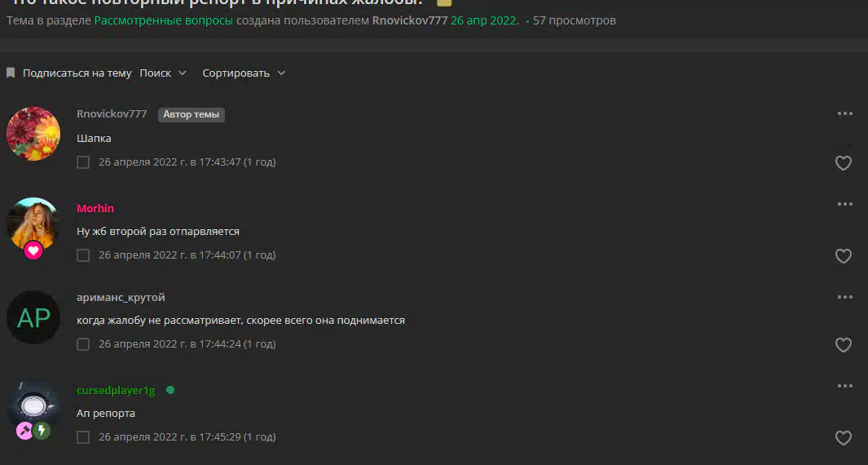Like the Rnovickov777 post with heart icon
The image size is (868, 465).
tap(843, 163)
